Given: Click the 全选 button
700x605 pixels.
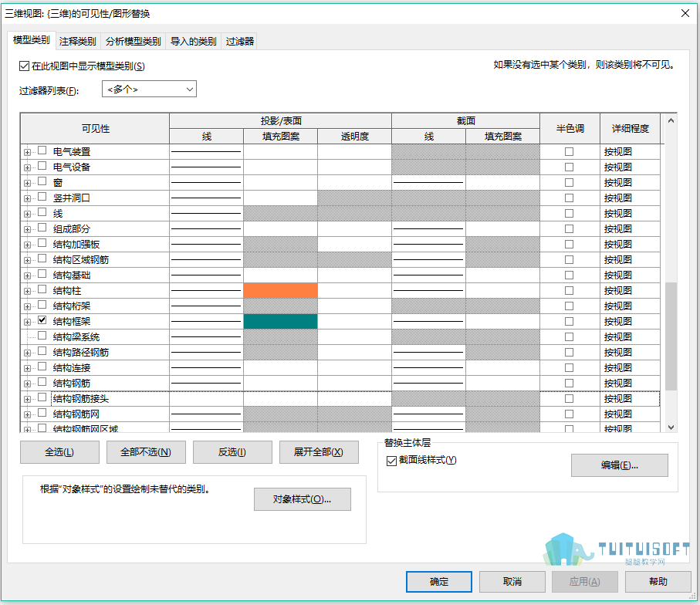Looking at the screenshot, I should 59,452.
